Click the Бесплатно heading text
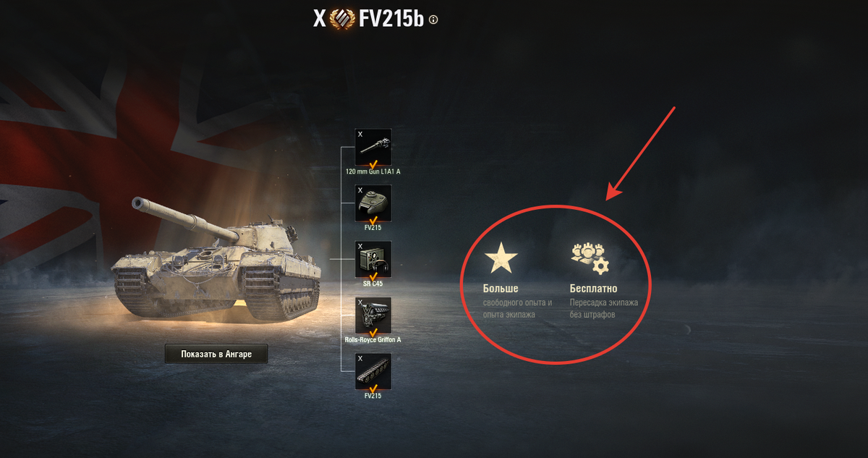The image size is (868, 458). pyautogui.click(x=593, y=289)
